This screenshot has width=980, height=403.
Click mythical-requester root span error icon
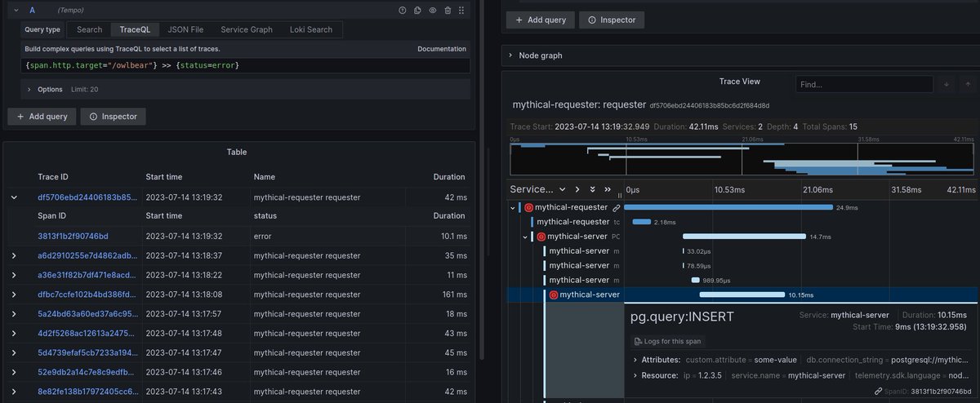tap(528, 208)
